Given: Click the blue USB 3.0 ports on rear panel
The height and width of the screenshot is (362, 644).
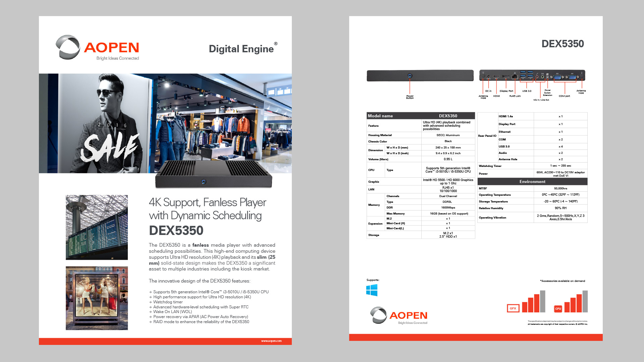Looking at the screenshot, I should (x=526, y=76).
